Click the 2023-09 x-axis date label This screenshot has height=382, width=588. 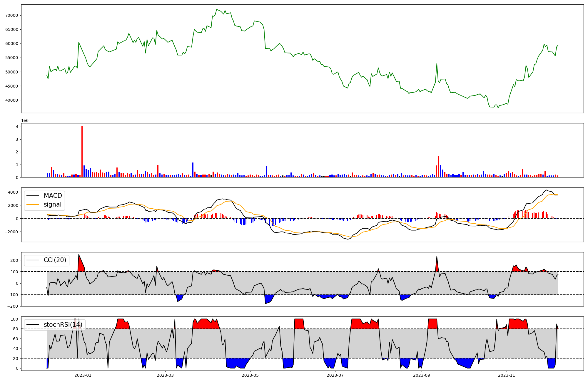coord(422,375)
